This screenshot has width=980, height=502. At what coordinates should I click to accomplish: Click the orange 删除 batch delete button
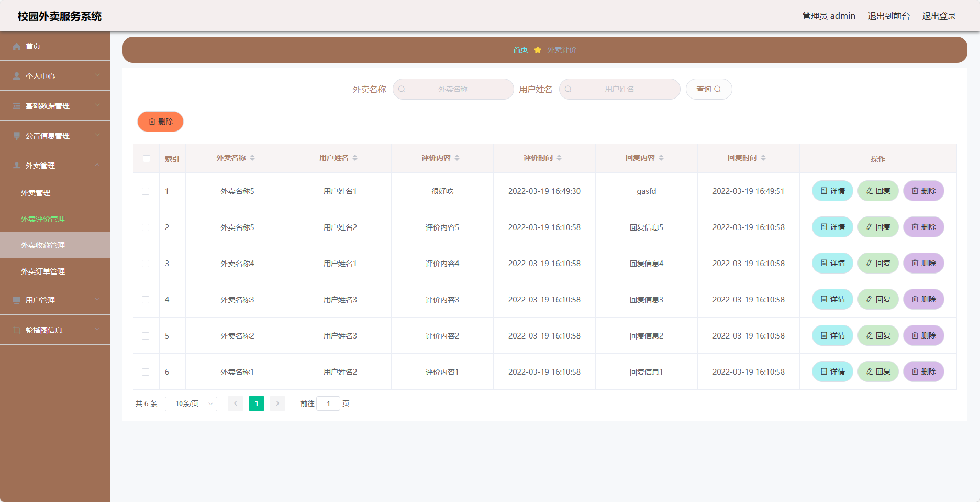[160, 122]
